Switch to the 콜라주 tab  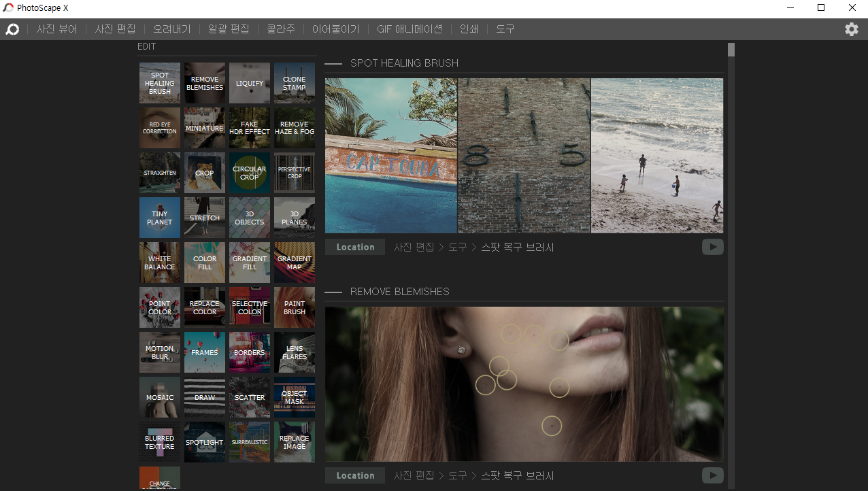280,29
